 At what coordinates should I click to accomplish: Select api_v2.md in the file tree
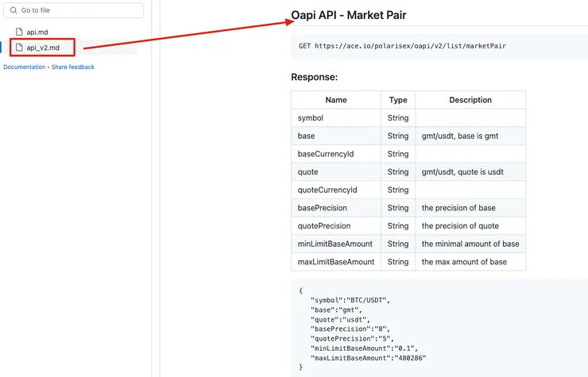pos(43,48)
